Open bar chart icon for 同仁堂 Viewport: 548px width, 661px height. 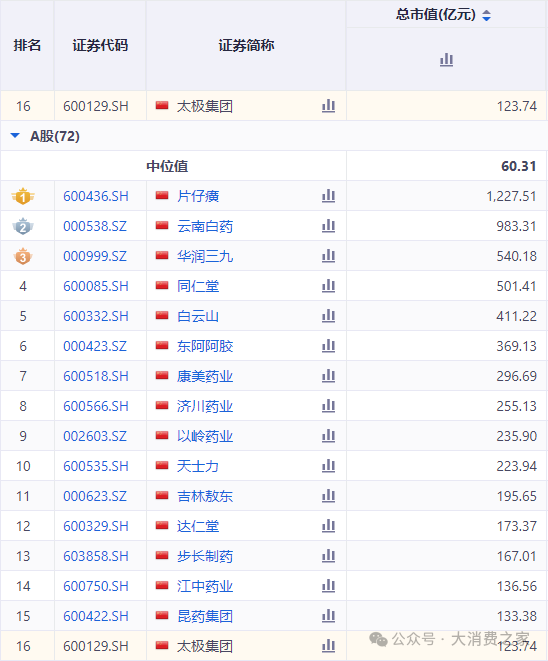tap(328, 286)
